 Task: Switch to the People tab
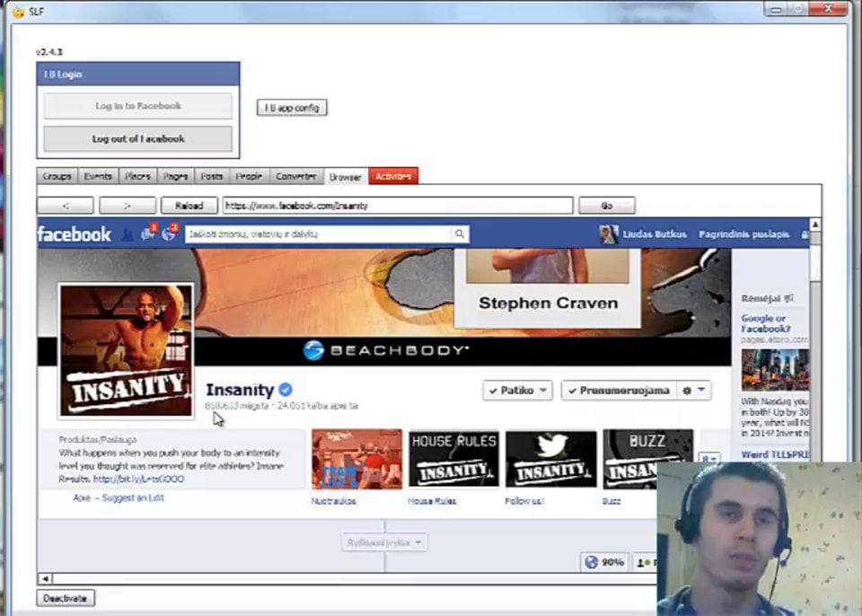coord(249,177)
